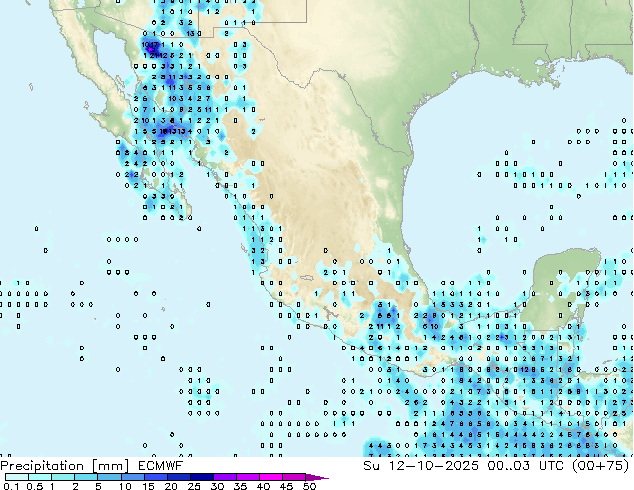Click the 0.5–1 mm legend color swatch
Viewport: 634px width, 490px height.
tap(40, 477)
